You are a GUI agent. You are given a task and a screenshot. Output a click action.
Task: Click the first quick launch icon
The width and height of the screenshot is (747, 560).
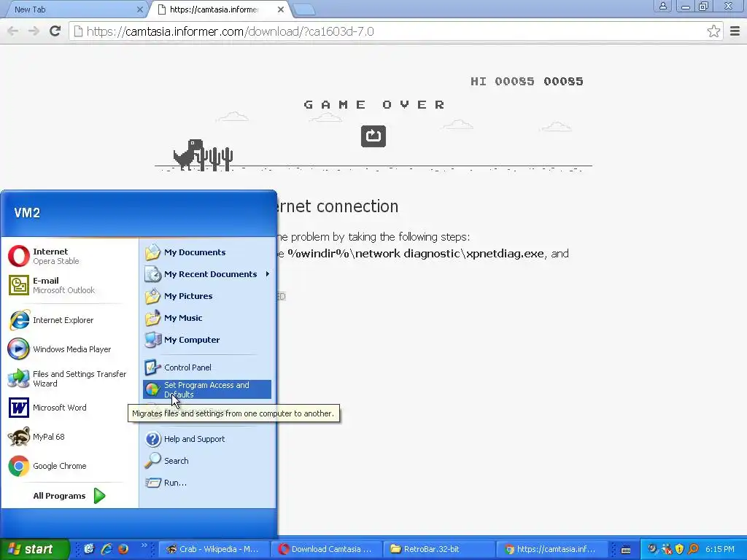click(x=89, y=549)
